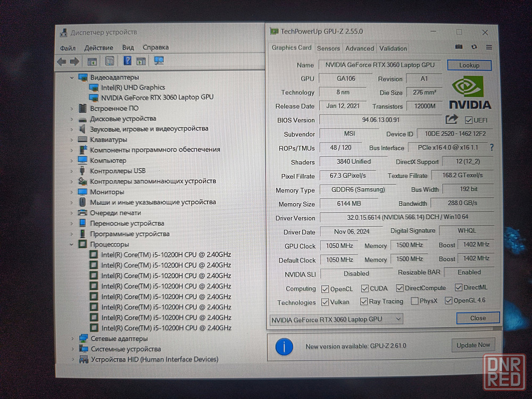Select the Intel(R) UHD Graphics adapter

click(x=133, y=88)
